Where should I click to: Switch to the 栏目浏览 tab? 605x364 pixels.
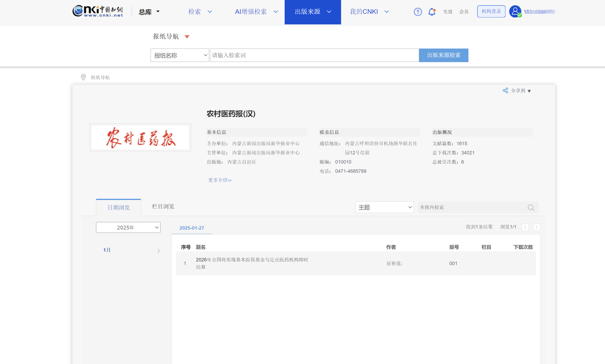163,207
